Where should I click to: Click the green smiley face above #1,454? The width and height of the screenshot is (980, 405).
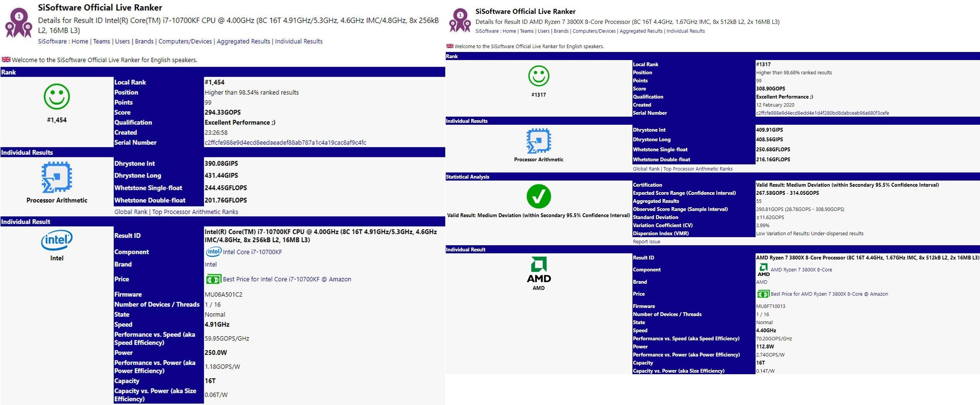tap(57, 97)
